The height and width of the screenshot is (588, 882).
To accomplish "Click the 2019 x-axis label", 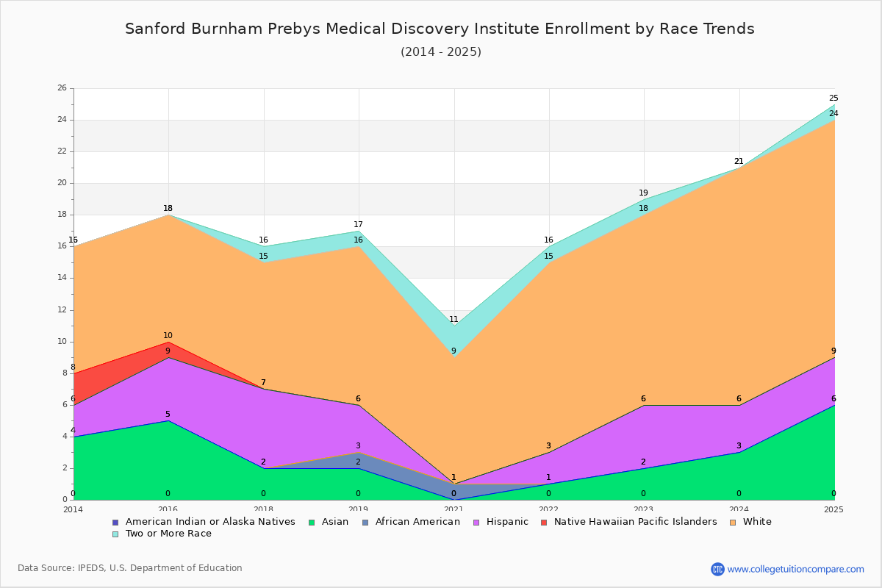I will click(x=359, y=509).
